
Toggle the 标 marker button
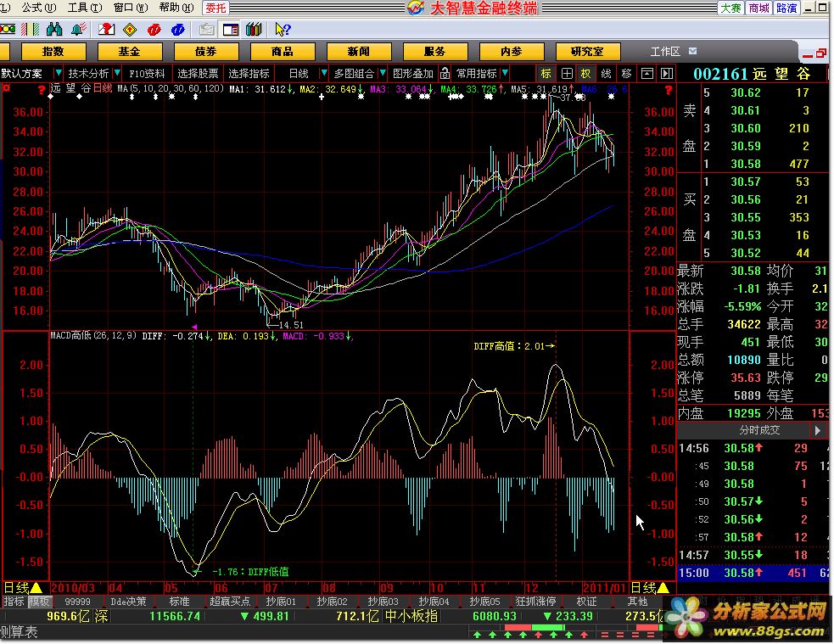[546, 73]
